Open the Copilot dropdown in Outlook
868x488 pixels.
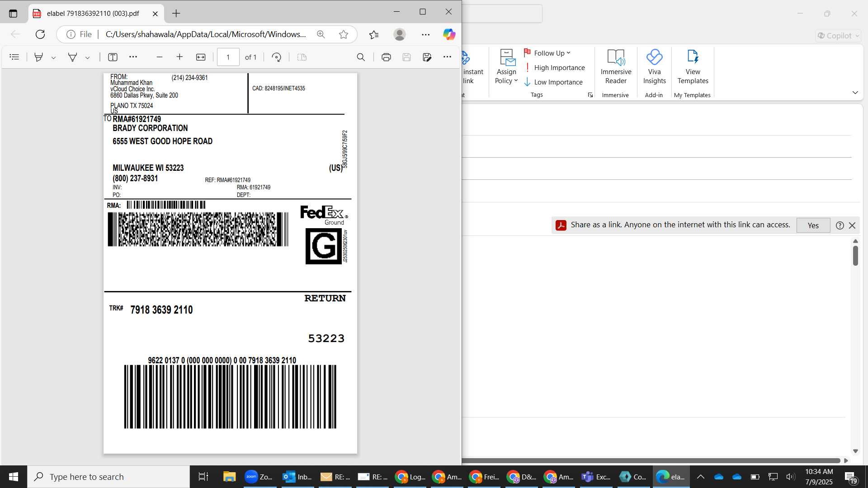click(838, 36)
